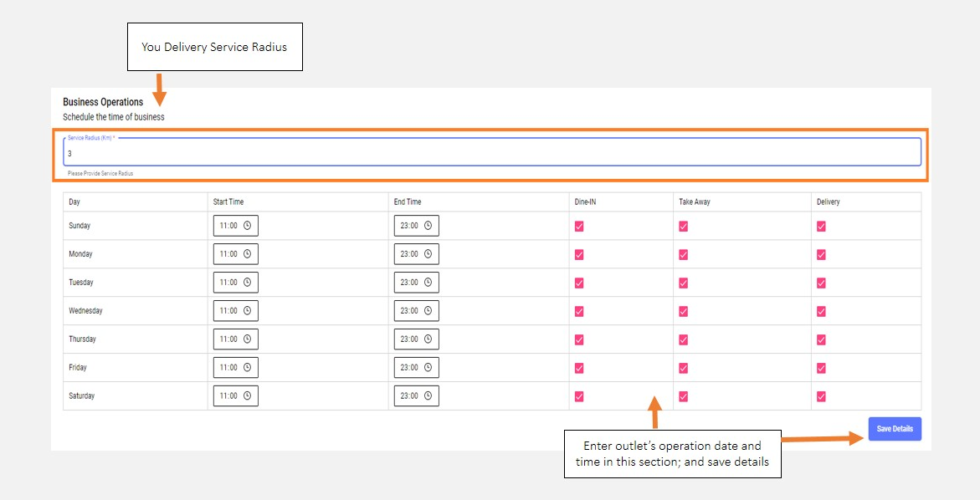Click Saturday's end time field
Screen dimensions: 980x500
coord(409,396)
